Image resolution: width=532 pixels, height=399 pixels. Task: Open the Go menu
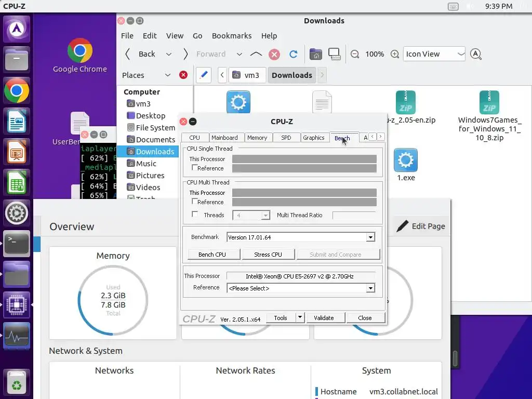tap(197, 36)
